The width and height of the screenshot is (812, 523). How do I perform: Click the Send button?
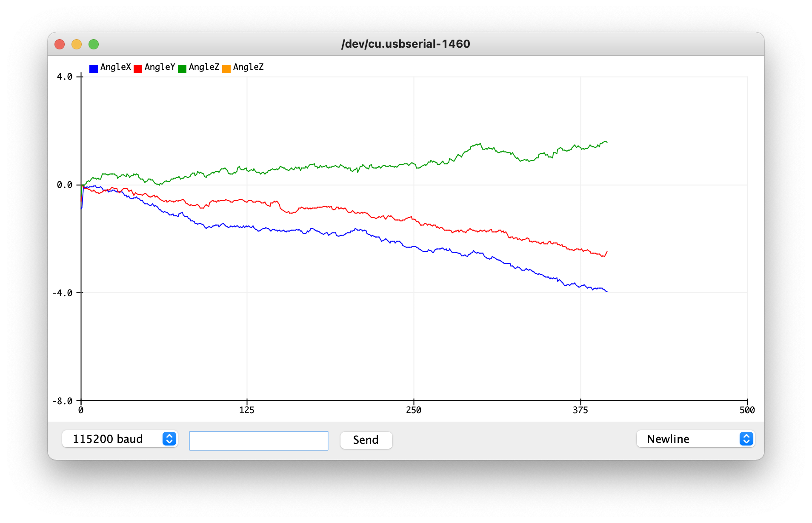[366, 440]
